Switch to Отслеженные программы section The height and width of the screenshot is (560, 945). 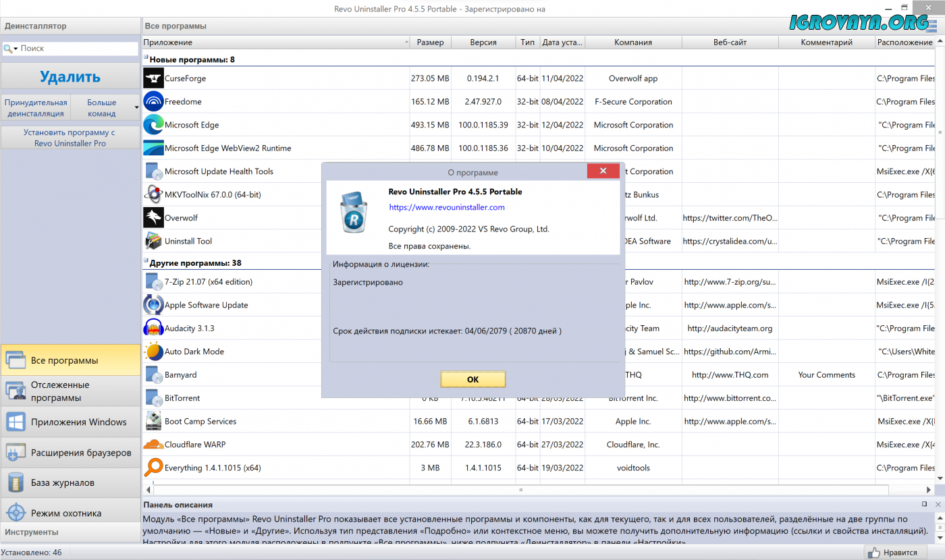click(x=70, y=391)
